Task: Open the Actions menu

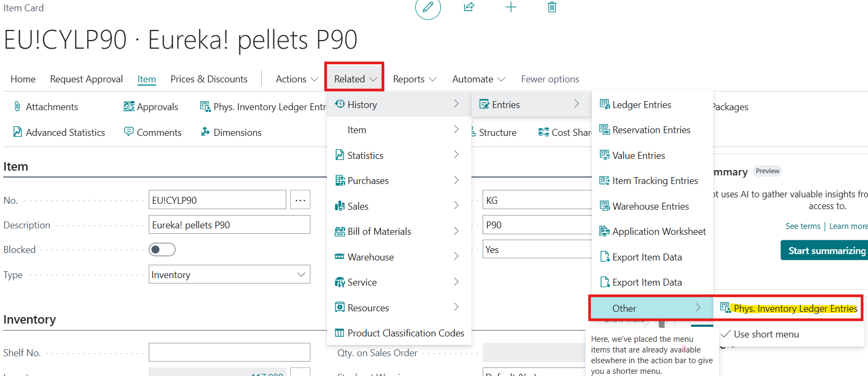Action: click(x=296, y=79)
